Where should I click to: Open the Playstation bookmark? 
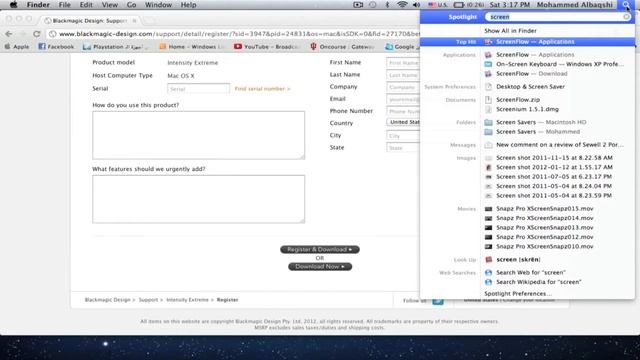115,47
